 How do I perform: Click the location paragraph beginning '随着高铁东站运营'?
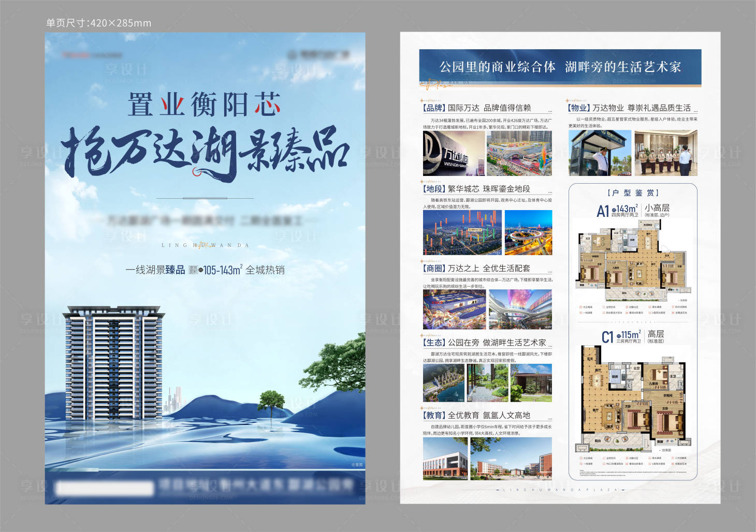pyautogui.click(x=487, y=203)
